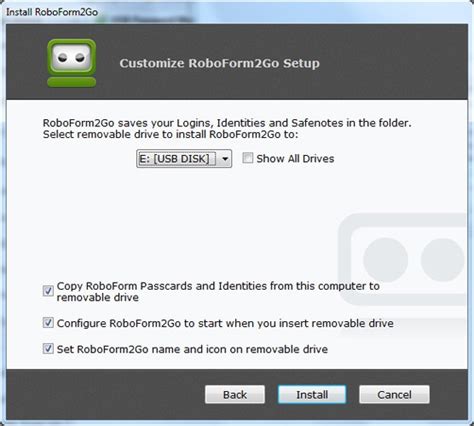
Task: Click the Customize RoboForm2Go Setup heading
Action: [219, 63]
